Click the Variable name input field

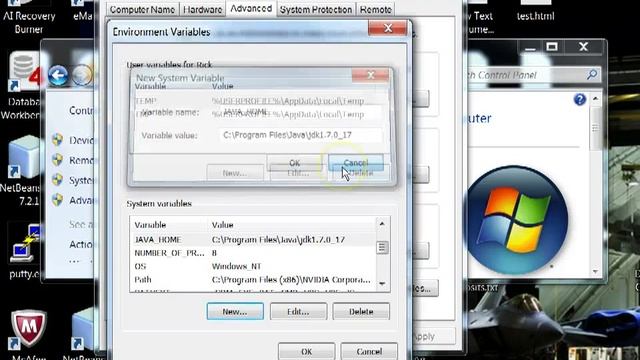point(301,112)
